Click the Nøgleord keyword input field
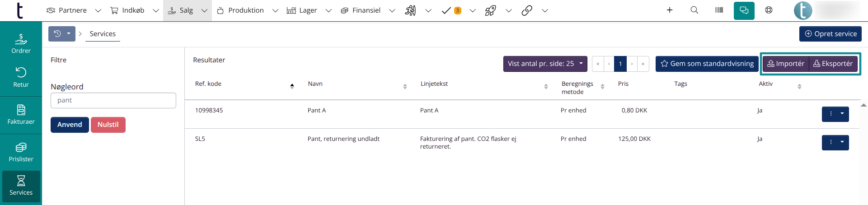868x205 pixels. [113, 100]
